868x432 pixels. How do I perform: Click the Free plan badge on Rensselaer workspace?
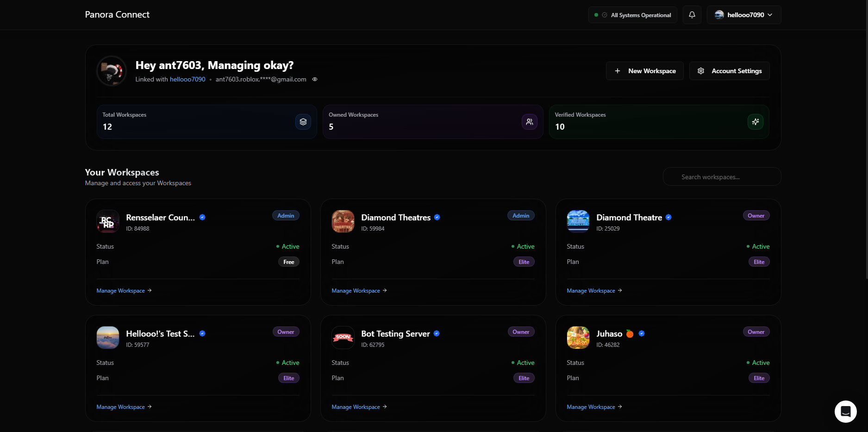pos(288,261)
